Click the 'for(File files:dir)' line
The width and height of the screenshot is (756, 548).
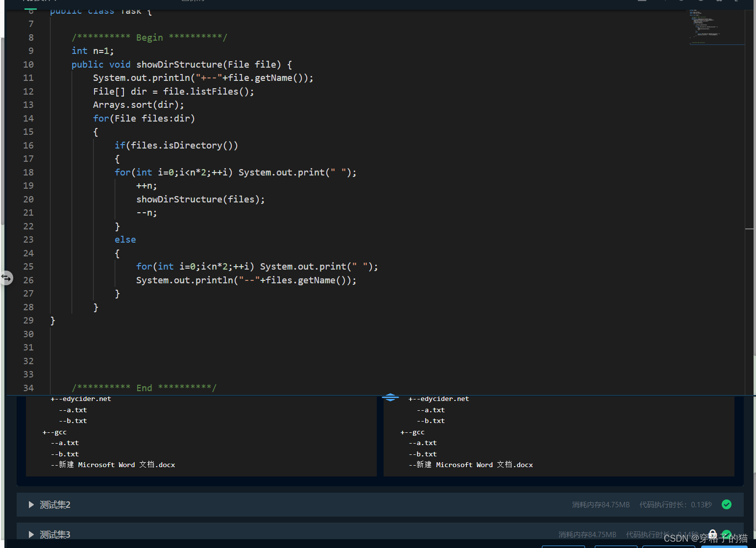[x=144, y=119]
